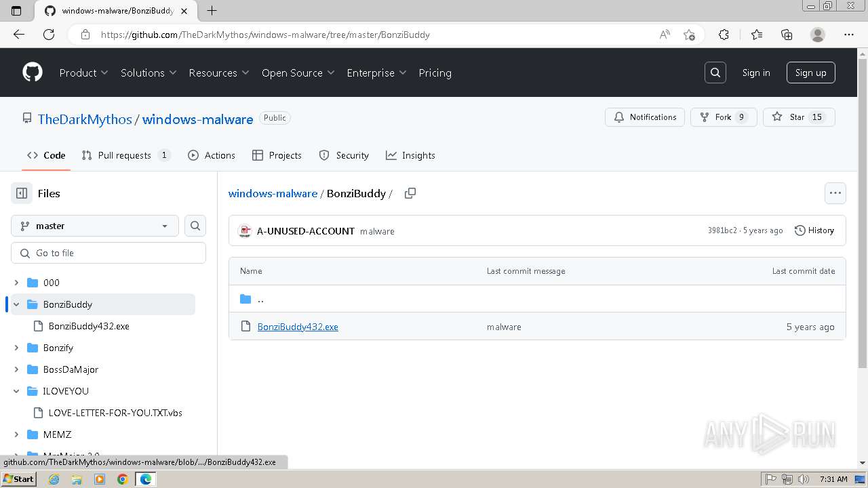868x488 pixels.
Task: Open the Security tab
Action: (x=344, y=155)
